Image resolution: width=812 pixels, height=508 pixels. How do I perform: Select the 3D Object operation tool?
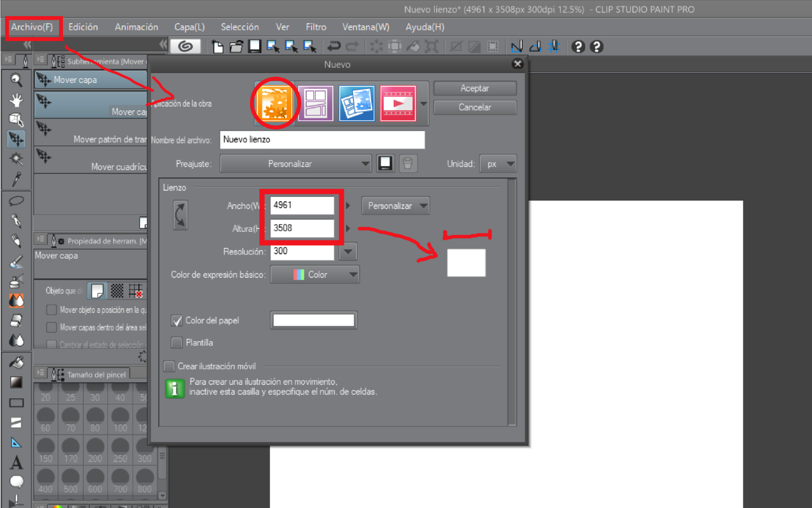pos(16,120)
